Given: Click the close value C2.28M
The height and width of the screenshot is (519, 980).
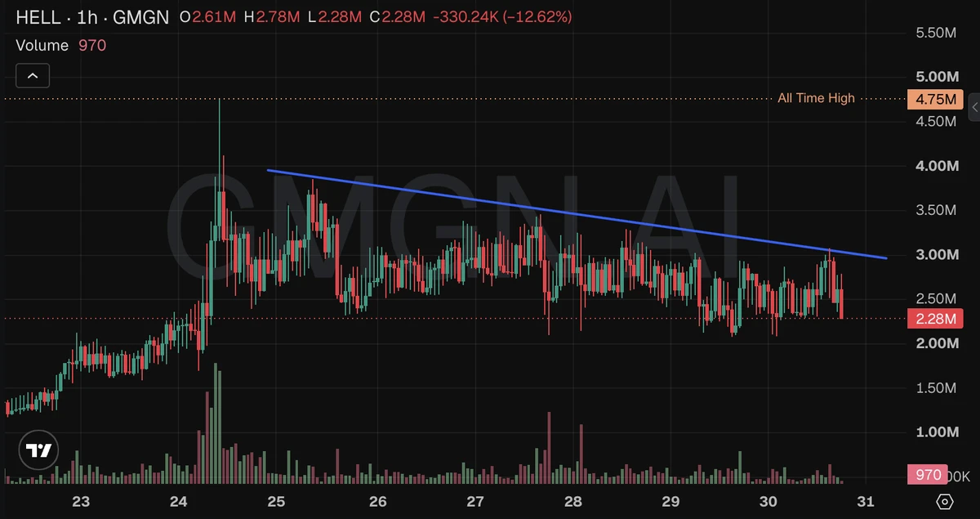Looking at the screenshot, I should coord(398,17).
